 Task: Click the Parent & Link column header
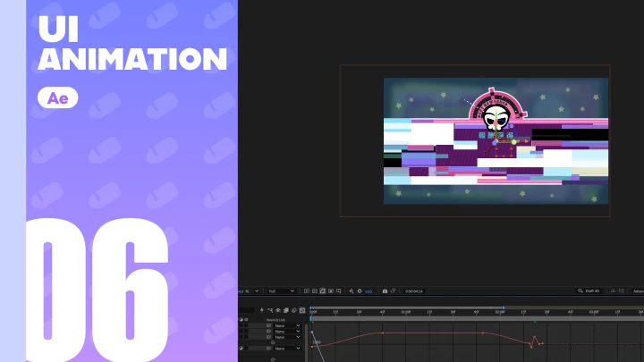click(x=276, y=320)
